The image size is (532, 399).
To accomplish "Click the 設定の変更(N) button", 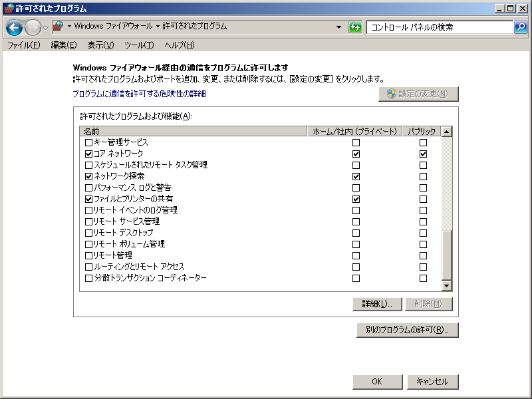I will point(418,94).
